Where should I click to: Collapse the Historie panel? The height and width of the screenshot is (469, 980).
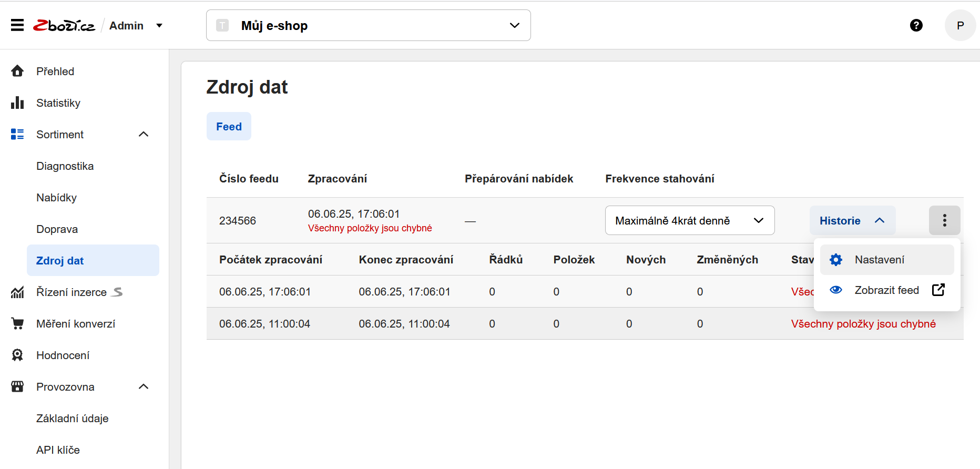click(x=852, y=220)
